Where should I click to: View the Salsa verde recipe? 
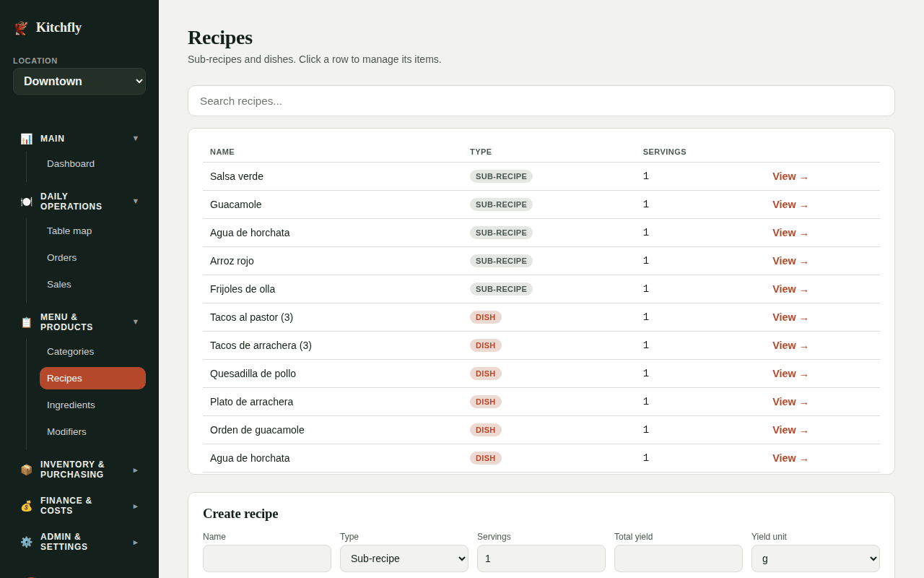click(x=790, y=176)
